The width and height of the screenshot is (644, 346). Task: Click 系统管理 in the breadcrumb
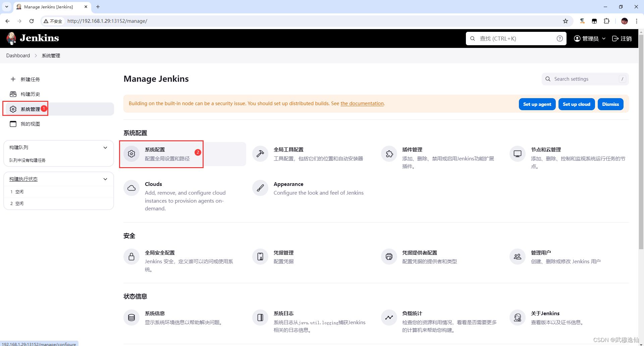(x=51, y=56)
